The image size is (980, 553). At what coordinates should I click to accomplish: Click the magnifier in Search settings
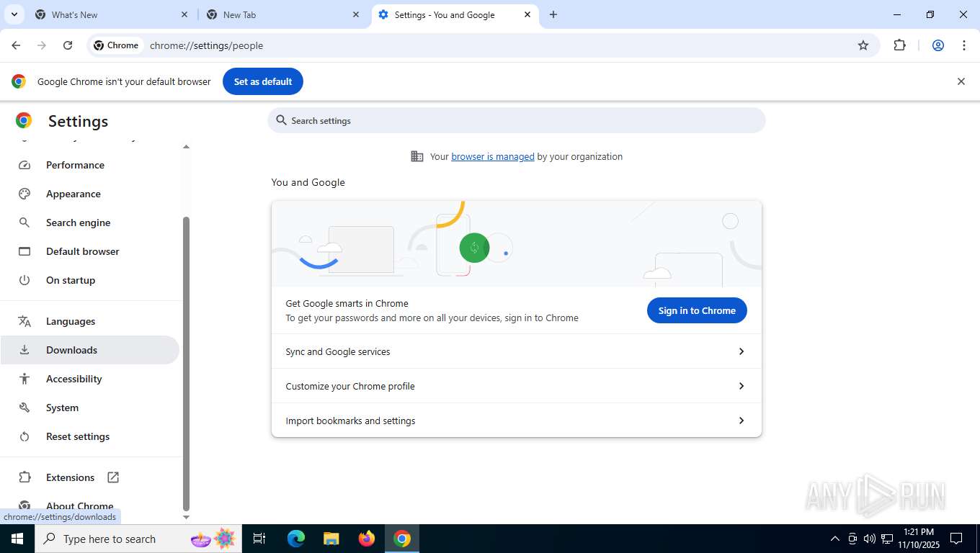pyautogui.click(x=282, y=120)
